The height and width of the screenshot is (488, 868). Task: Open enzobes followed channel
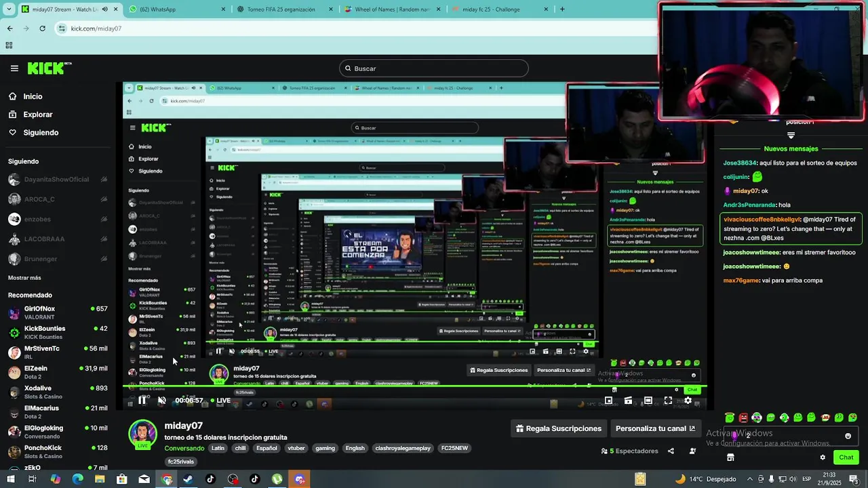pyautogui.click(x=58, y=219)
